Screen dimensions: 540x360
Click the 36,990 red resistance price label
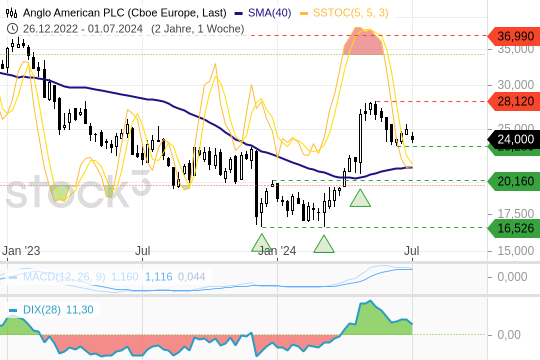514,36
